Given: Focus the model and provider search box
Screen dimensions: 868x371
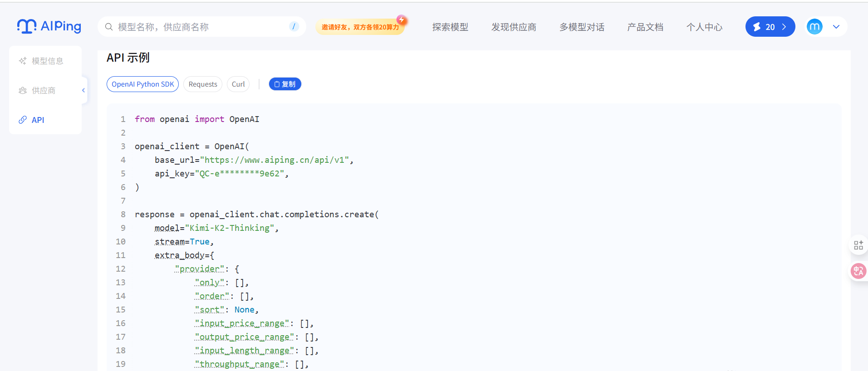Looking at the screenshot, I should 201,27.
